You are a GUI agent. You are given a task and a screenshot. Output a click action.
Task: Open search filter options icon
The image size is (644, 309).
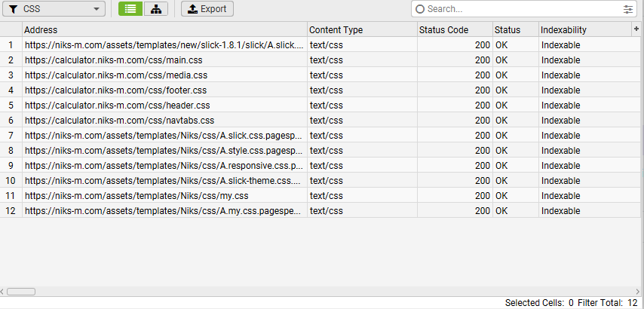pos(629,9)
